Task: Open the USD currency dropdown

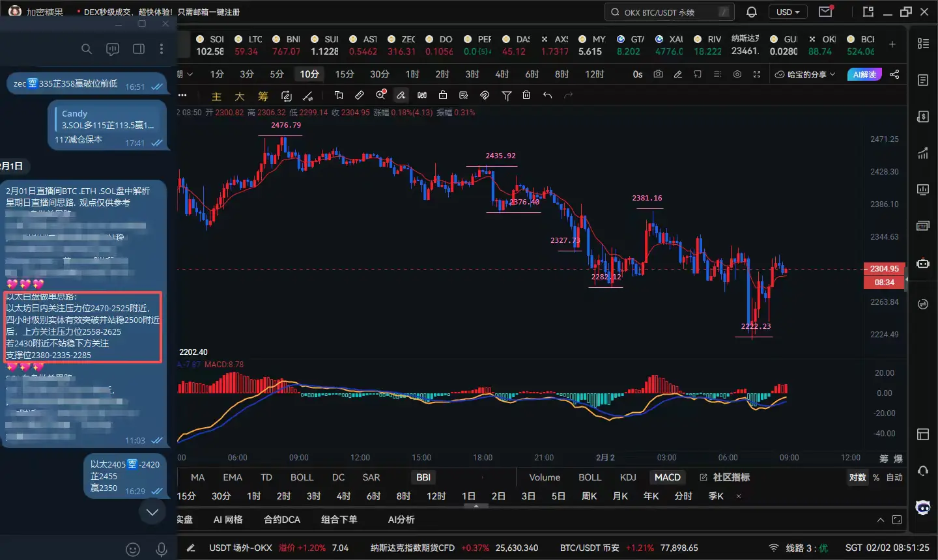Action: pyautogui.click(x=788, y=12)
